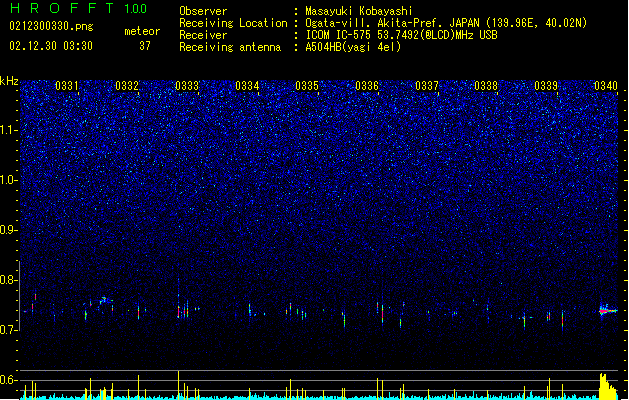Viewport: 629px width, 400px height.
Task: Click the 0.8 kHz axis label
Action: tap(9, 280)
